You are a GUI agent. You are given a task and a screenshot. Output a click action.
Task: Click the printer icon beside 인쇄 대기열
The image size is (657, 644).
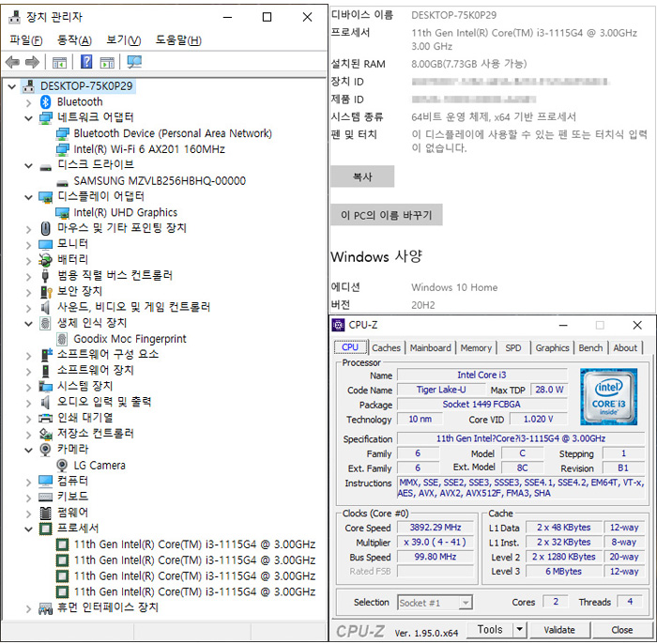45,418
